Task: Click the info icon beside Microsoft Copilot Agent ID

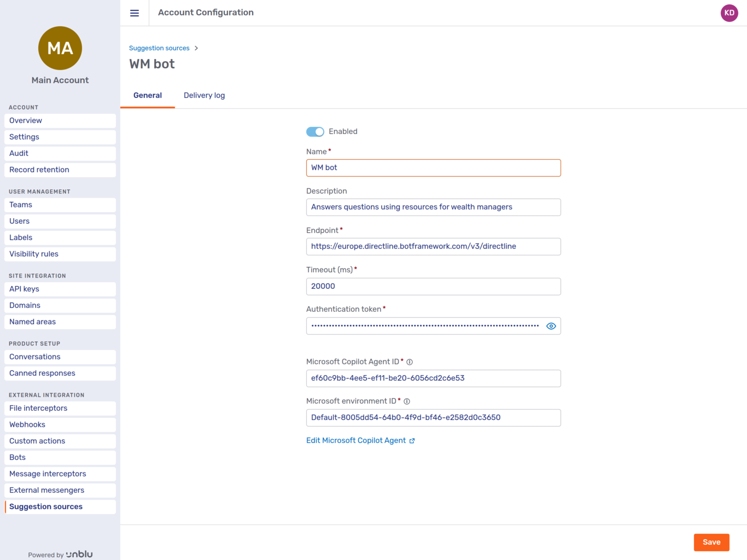Action: pos(410,361)
